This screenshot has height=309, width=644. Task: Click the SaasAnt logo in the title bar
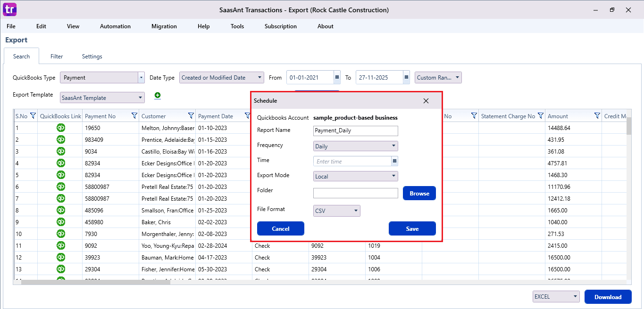click(9, 9)
